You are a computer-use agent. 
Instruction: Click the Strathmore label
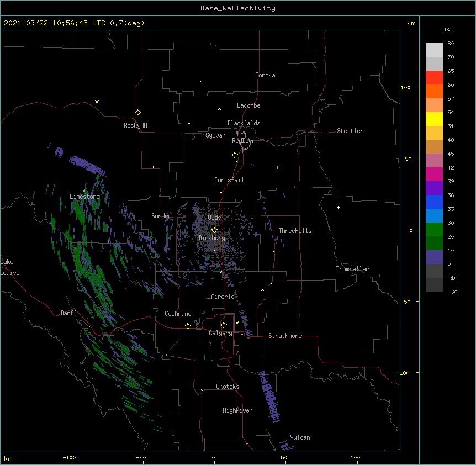tap(285, 336)
